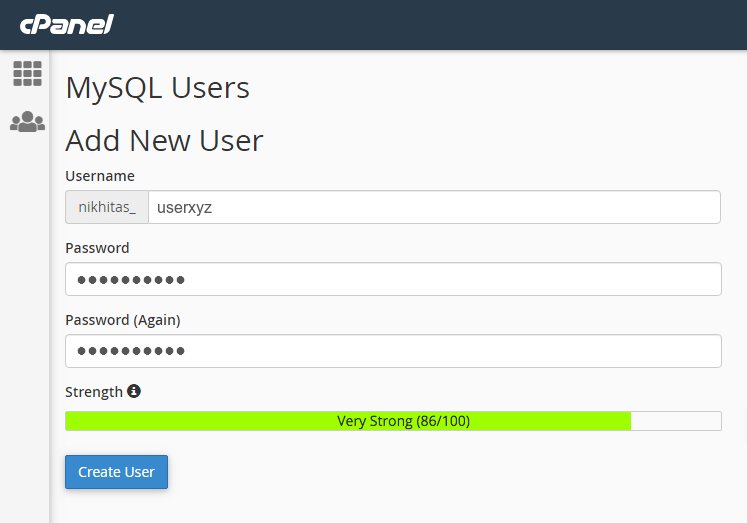Click the Create User button
The image size is (747, 523).
tap(116, 472)
